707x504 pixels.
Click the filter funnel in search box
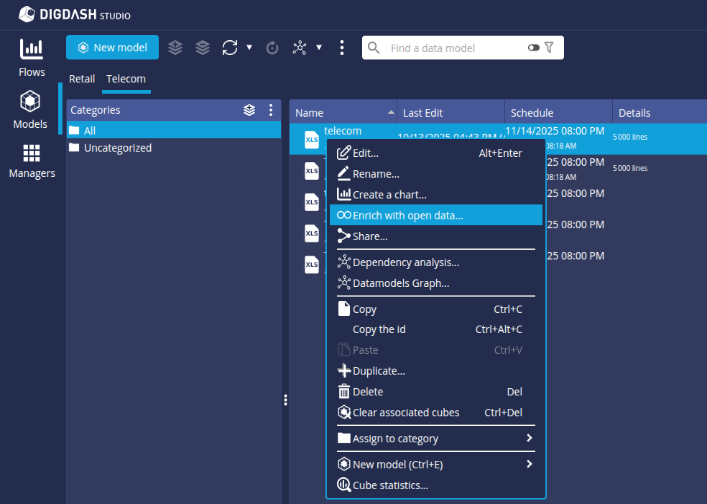point(549,47)
